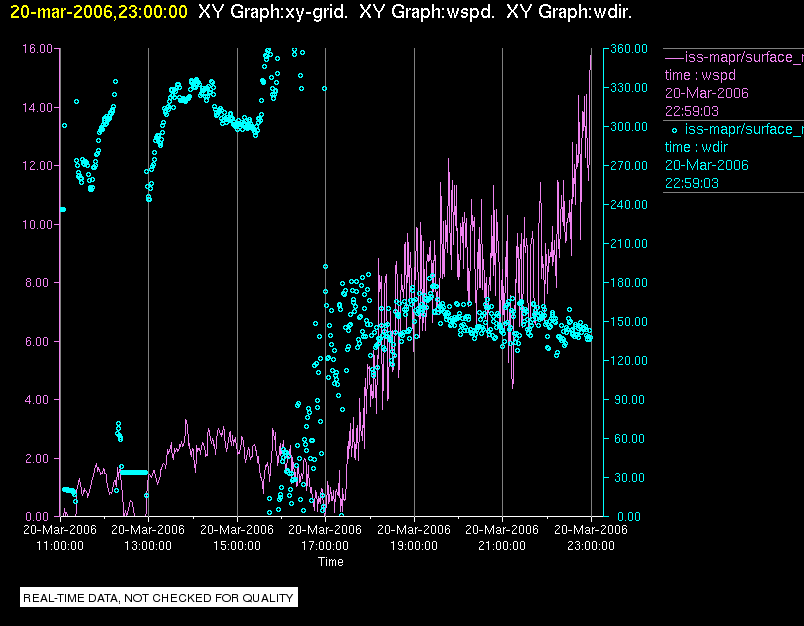Click the cyan 20-Mar-2006 wdir legend date
This screenshot has width=804, height=626.
[x=707, y=165]
